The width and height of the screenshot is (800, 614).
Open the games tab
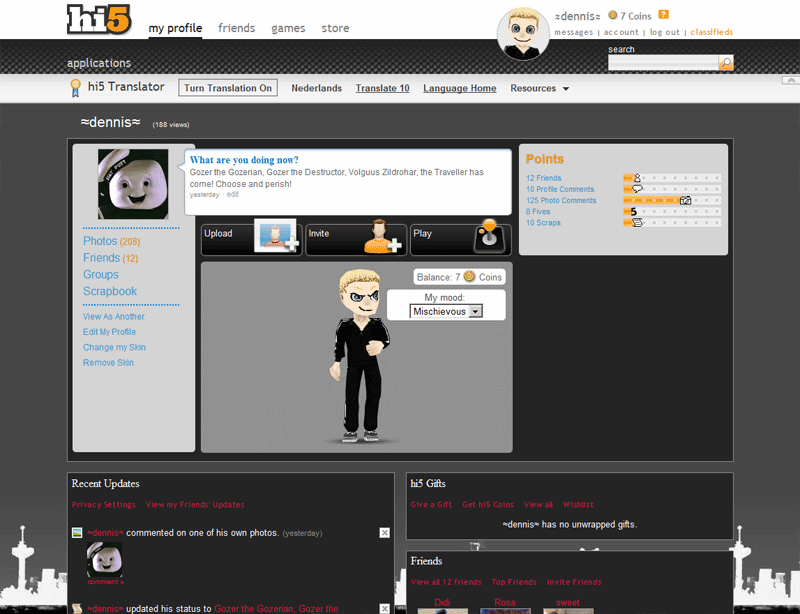tap(288, 28)
